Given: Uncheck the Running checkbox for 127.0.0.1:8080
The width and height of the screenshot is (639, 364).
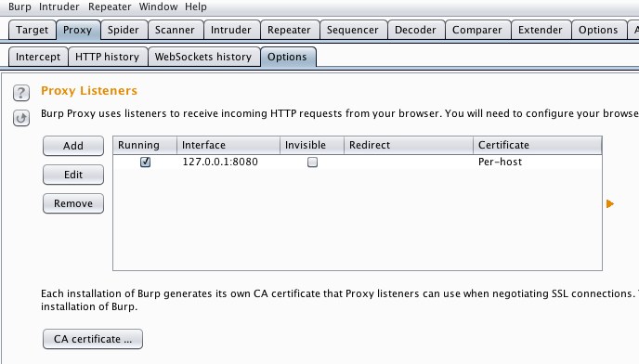Looking at the screenshot, I should pyautogui.click(x=145, y=162).
